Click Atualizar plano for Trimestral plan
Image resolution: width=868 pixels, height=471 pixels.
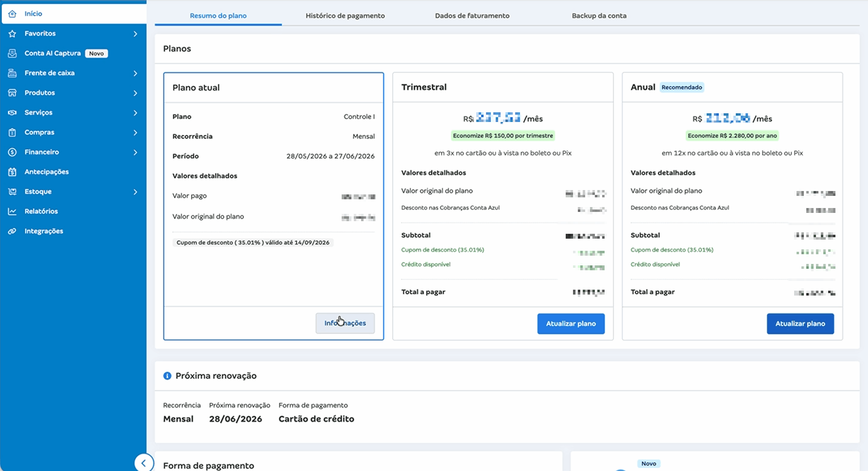(x=571, y=324)
